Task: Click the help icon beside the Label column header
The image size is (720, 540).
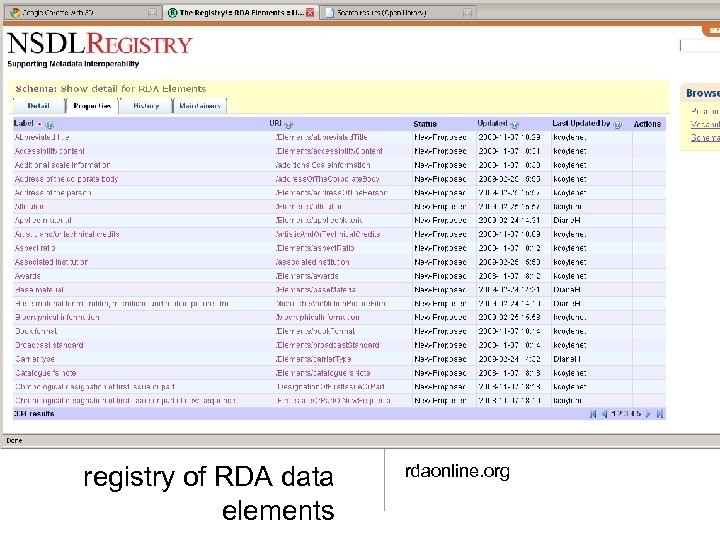Action: click(x=50, y=124)
